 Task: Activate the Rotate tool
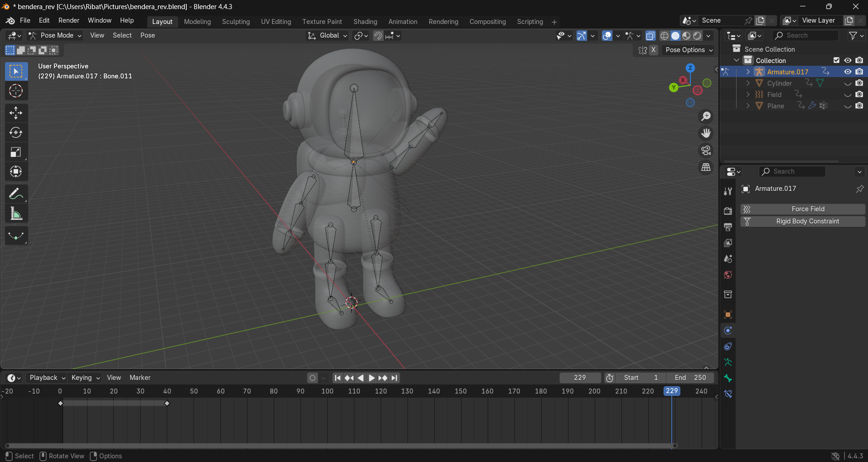point(16,132)
